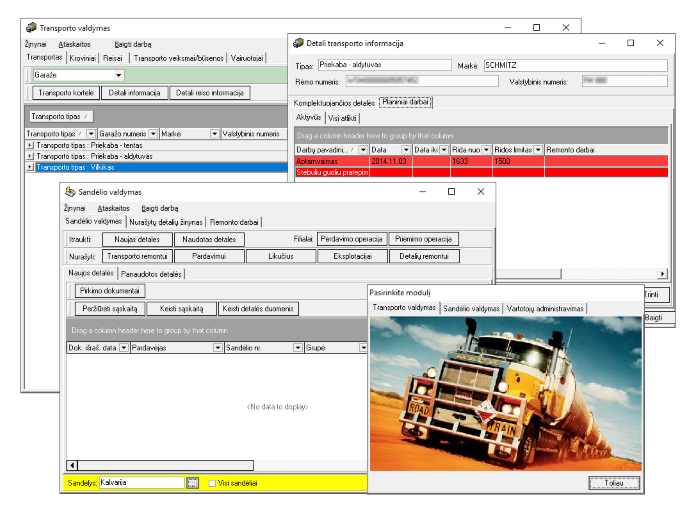Click the Pirkimo dokumentai button
The image size is (700, 510).
[x=110, y=291]
